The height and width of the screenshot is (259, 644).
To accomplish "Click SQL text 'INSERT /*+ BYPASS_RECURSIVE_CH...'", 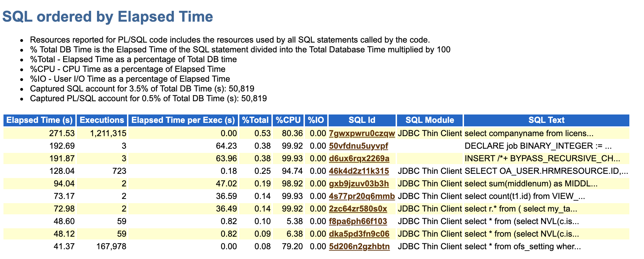I will pyautogui.click(x=542, y=158).
